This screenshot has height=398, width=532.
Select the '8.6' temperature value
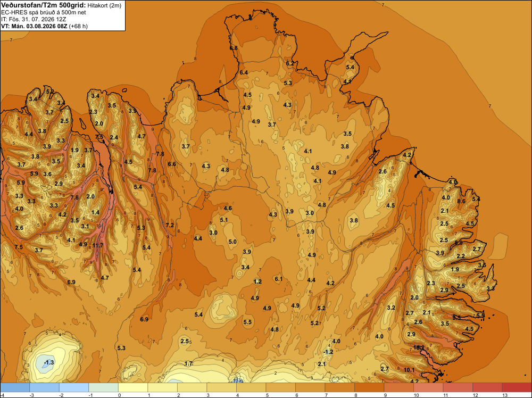(461, 201)
